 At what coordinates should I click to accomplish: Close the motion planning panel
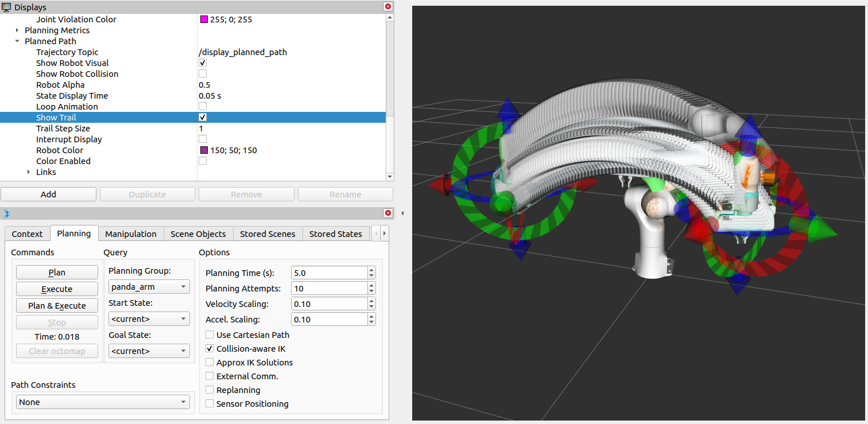click(x=388, y=213)
